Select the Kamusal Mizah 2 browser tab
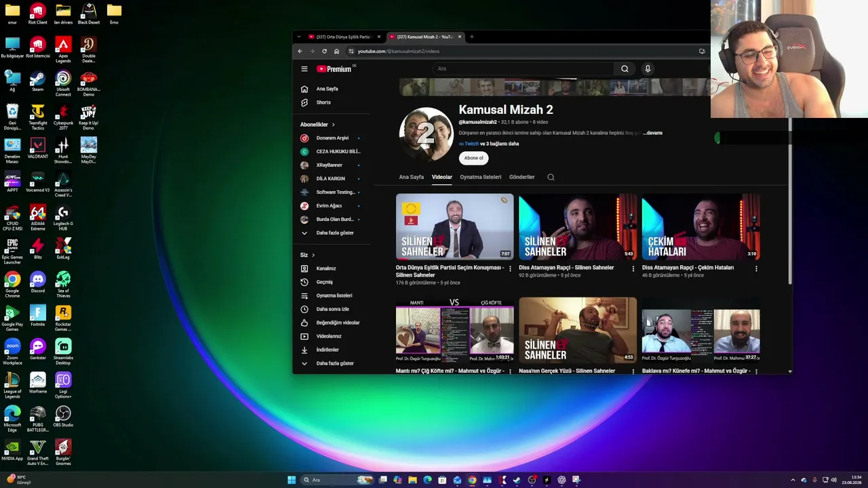The image size is (868, 488). coord(425,37)
